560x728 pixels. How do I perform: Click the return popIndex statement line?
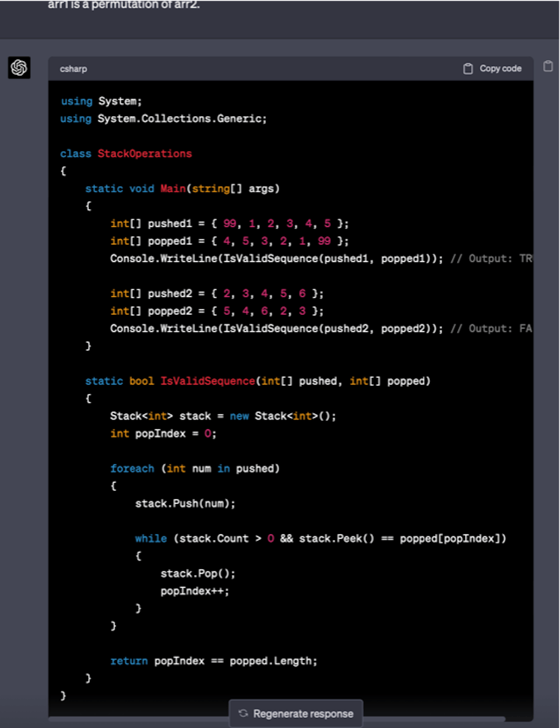213,661
